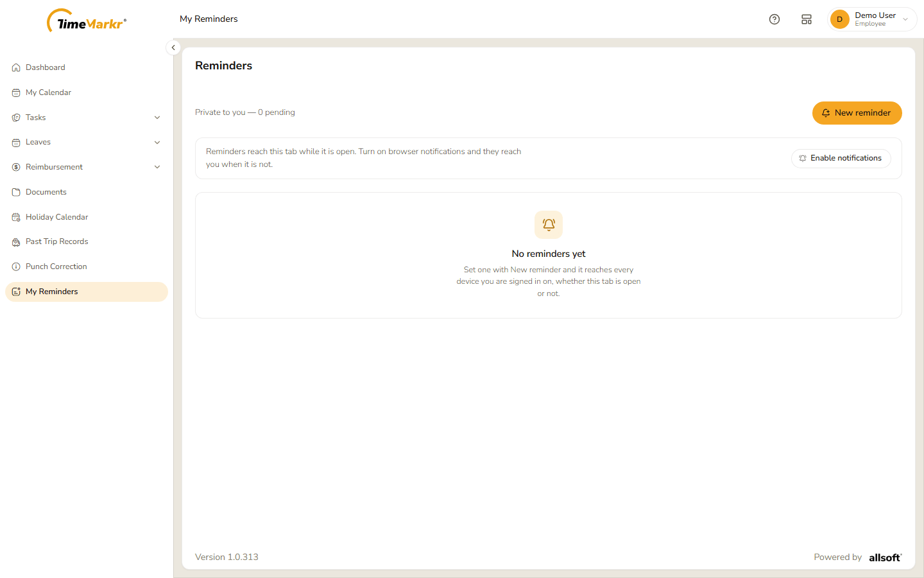This screenshot has height=578, width=924.
Task: Expand the Reimbursement submenu chevron
Action: pyautogui.click(x=157, y=167)
